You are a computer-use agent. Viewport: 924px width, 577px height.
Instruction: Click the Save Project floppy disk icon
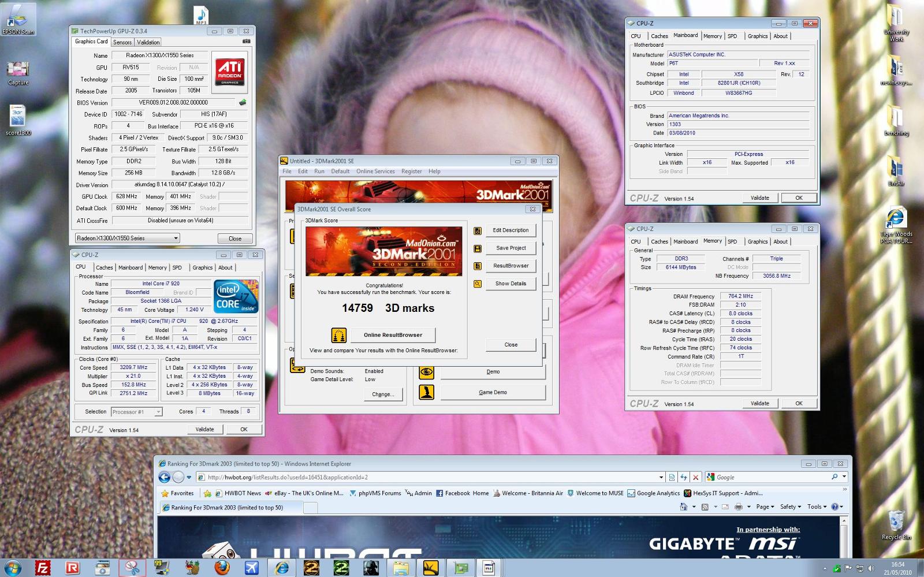pos(478,248)
